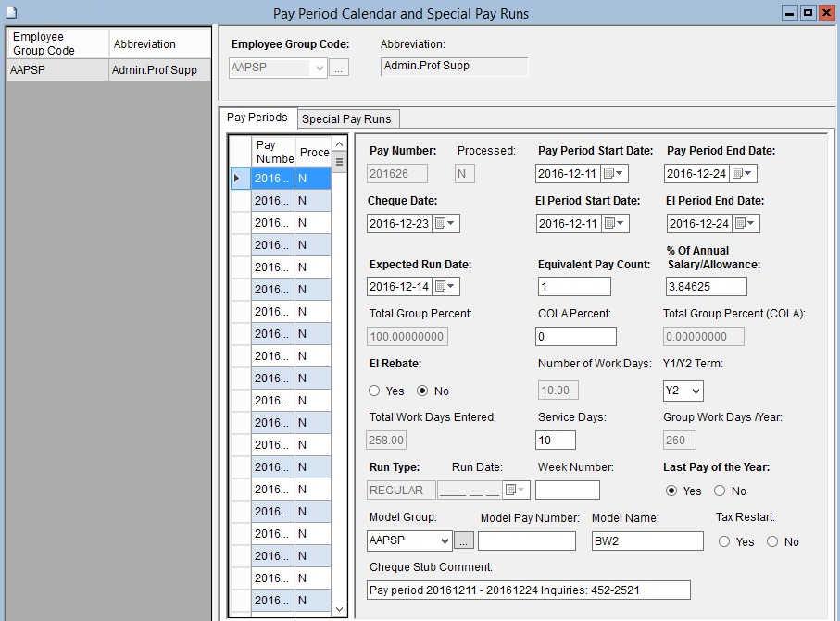The height and width of the screenshot is (621, 840).
Task: Click the Cheque Stub Comment field
Action: [528, 590]
